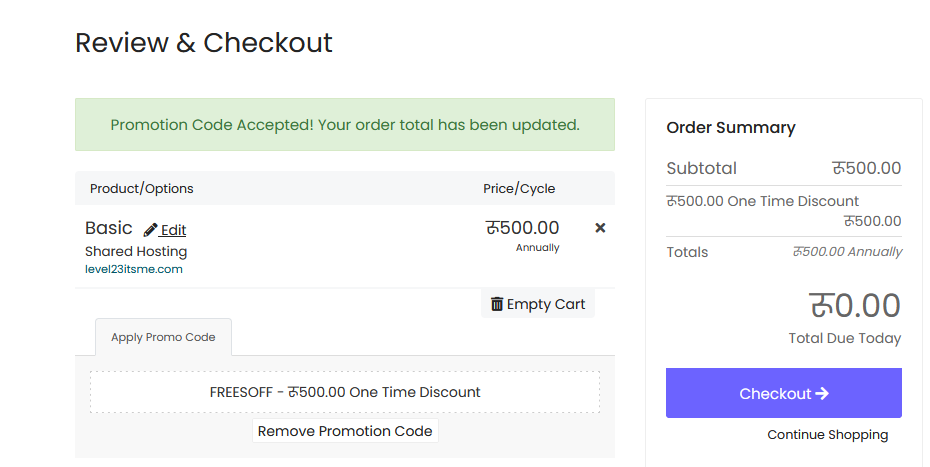Remove the Basic item with the X icon
Screen dimensions: 930x467
pos(600,228)
